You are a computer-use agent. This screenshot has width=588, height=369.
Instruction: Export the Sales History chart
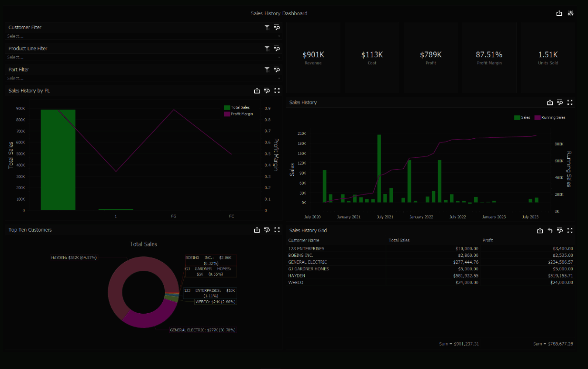click(x=550, y=102)
